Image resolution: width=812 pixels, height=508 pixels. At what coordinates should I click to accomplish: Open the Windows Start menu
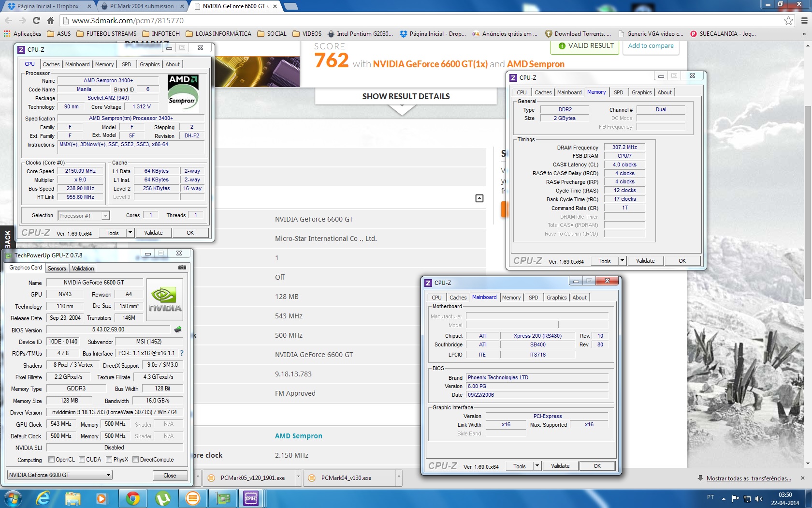[13, 498]
